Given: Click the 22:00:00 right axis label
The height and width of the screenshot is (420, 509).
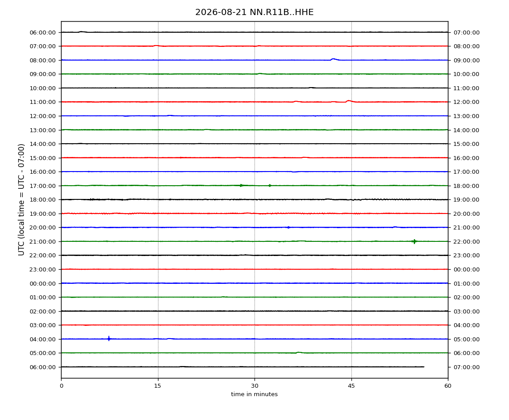Looking at the screenshot, I should (466, 242).
